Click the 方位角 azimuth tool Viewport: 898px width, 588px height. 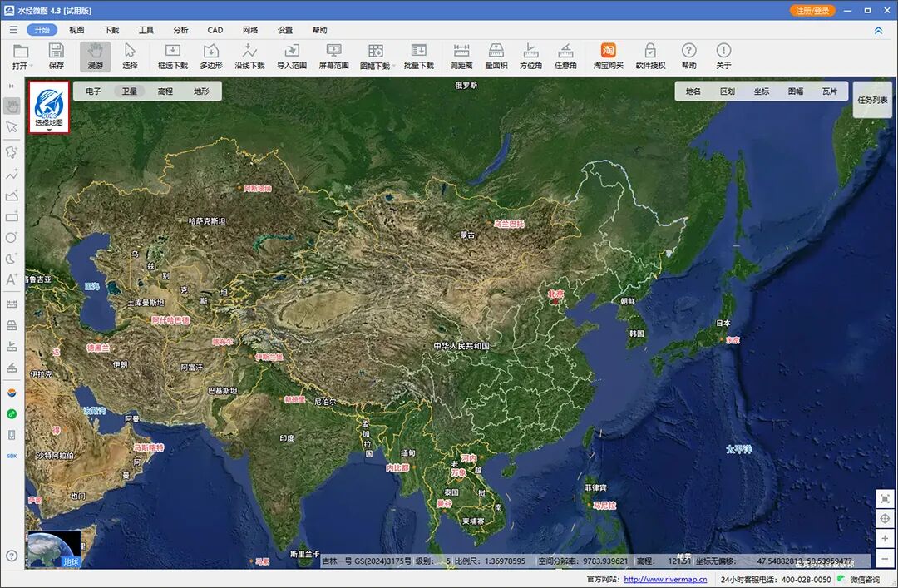[530, 57]
